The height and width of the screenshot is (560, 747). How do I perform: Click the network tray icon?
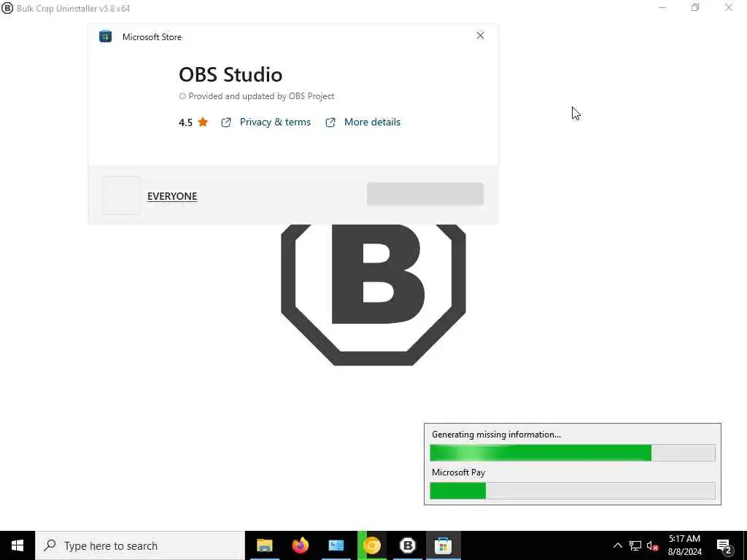(635, 545)
